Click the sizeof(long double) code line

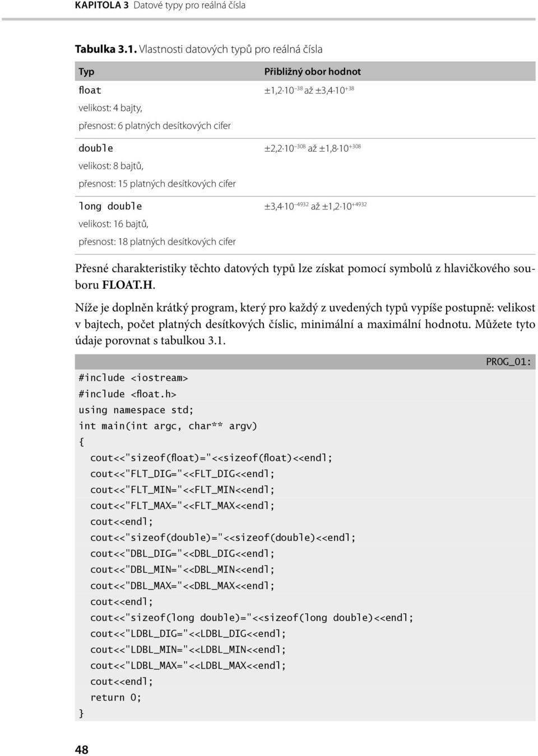click(x=252, y=618)
